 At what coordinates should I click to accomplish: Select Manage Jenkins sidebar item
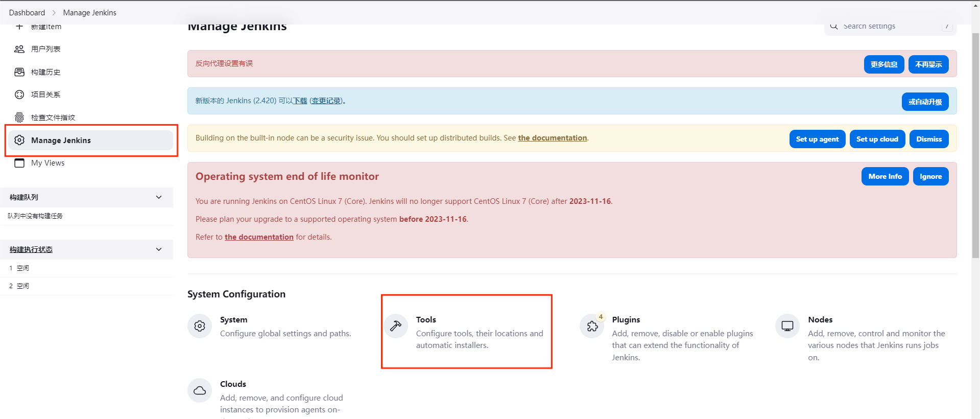[x=91, y=140]
